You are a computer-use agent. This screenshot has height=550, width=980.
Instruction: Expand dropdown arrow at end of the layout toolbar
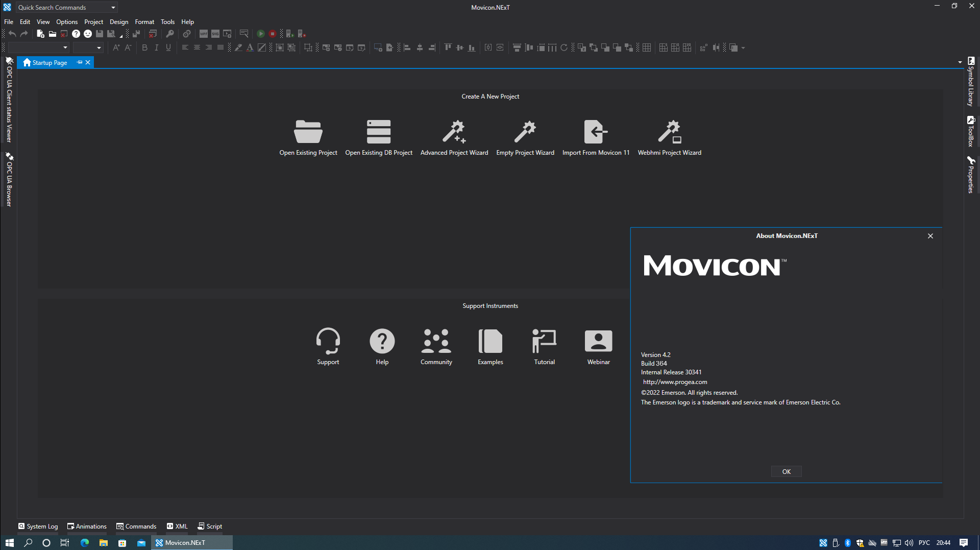[x=743, y=48]
